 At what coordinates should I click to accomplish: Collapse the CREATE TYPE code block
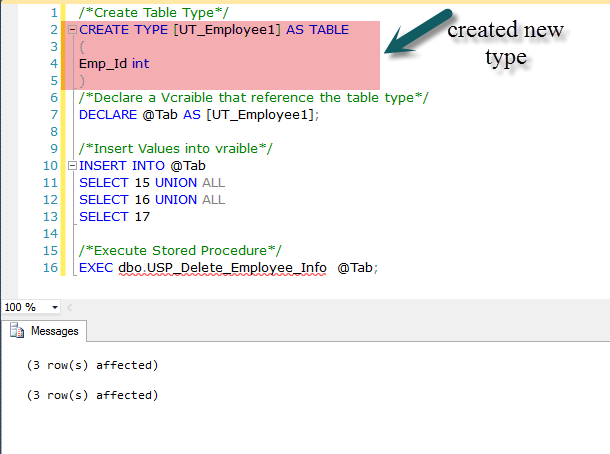click(x=72, y=30)
